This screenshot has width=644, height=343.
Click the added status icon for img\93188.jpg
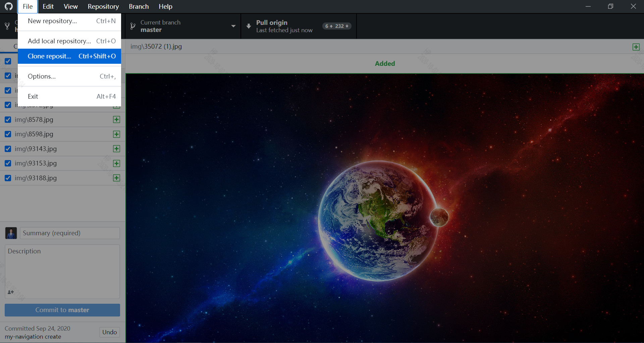click(116, 178)
